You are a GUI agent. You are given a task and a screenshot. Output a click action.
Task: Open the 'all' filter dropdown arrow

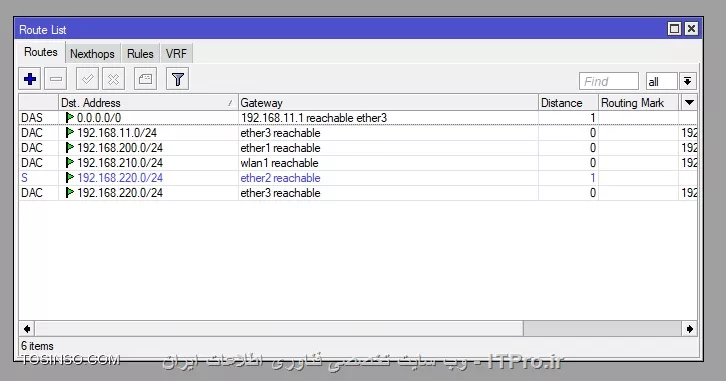[x=688, y=81]
